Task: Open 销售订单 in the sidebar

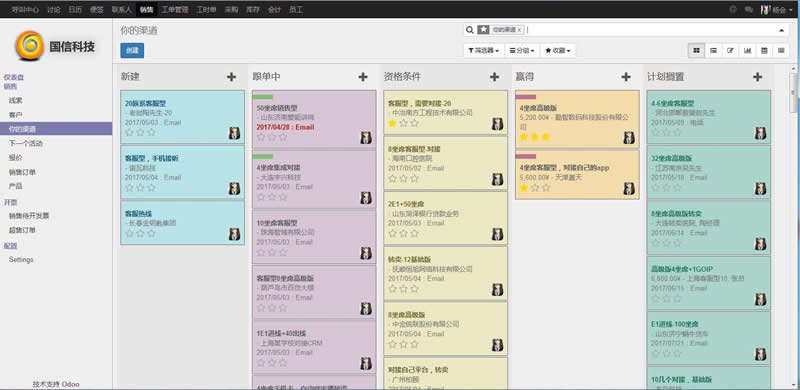Action: [22, 172]
